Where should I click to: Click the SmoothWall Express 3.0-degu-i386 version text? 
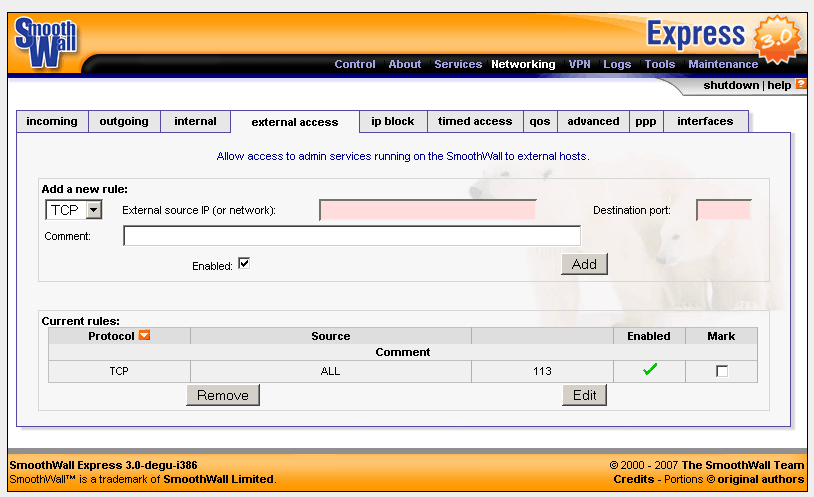103,465
